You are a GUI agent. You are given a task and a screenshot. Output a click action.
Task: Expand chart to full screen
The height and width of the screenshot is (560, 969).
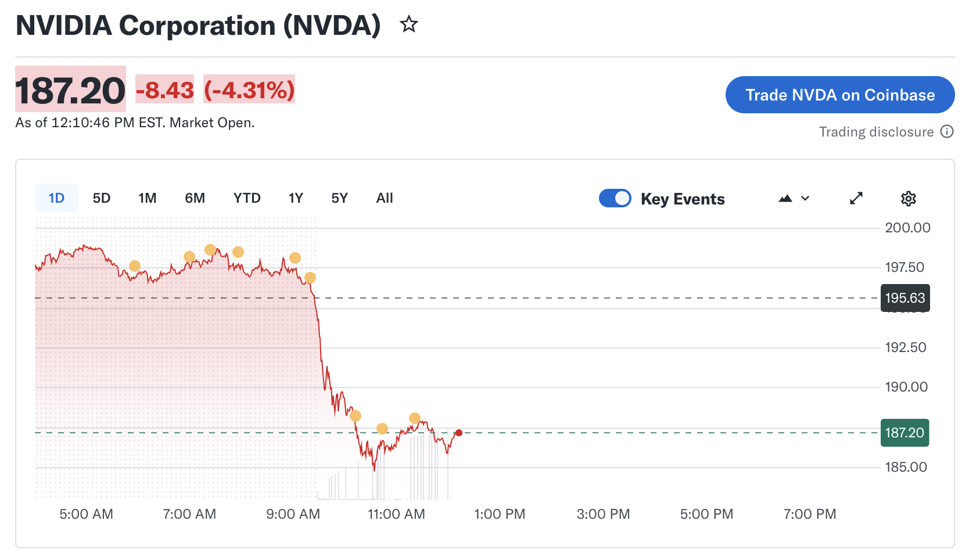coord(856,199)
